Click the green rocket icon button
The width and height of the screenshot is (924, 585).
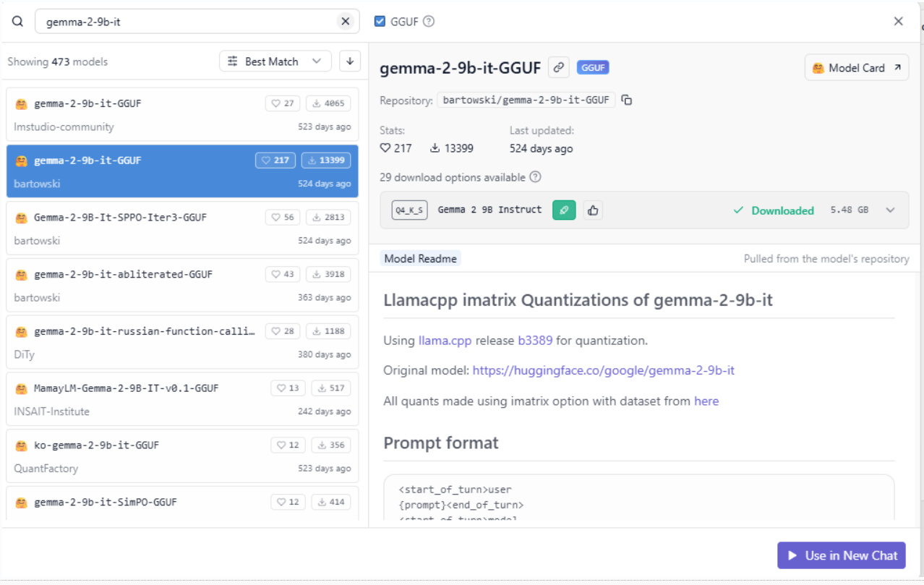[564, 210]
